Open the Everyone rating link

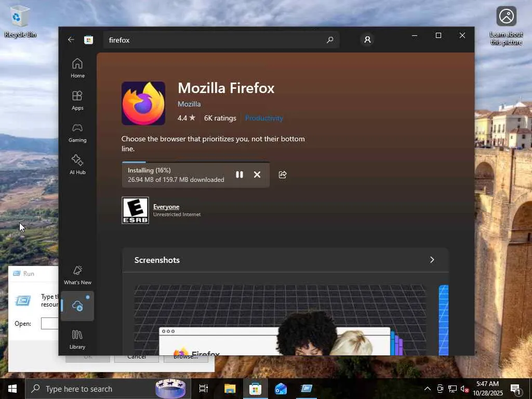pyautogui.click(x=166, y=207)
